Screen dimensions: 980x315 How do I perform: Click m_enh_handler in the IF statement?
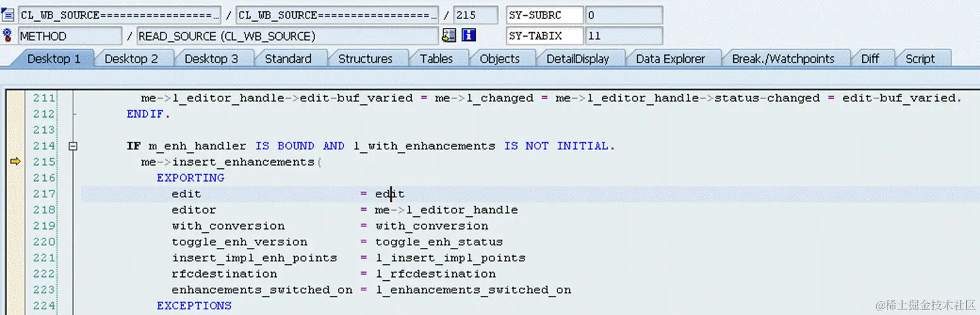tap(196, 146)
